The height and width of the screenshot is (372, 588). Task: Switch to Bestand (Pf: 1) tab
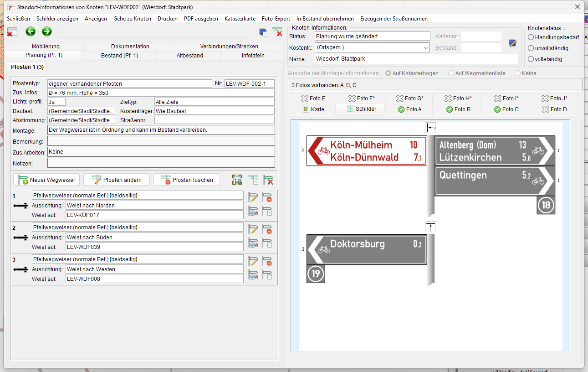pos(119,56)
